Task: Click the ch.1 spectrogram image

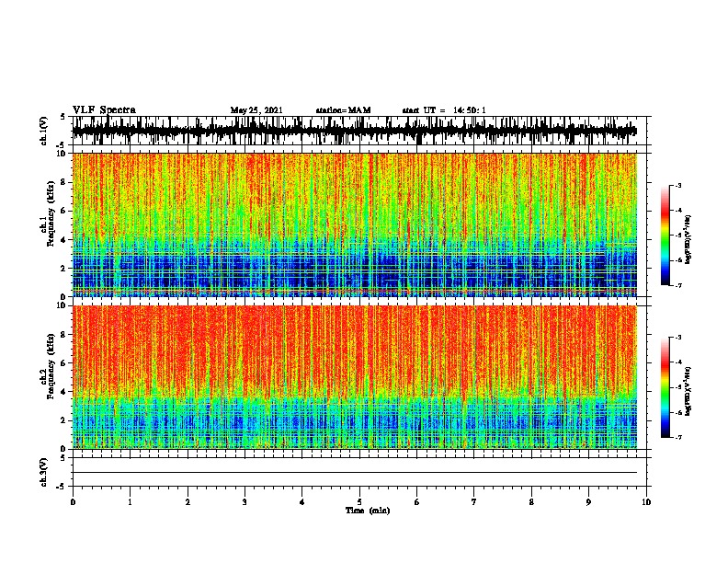Action: [355, 224]
